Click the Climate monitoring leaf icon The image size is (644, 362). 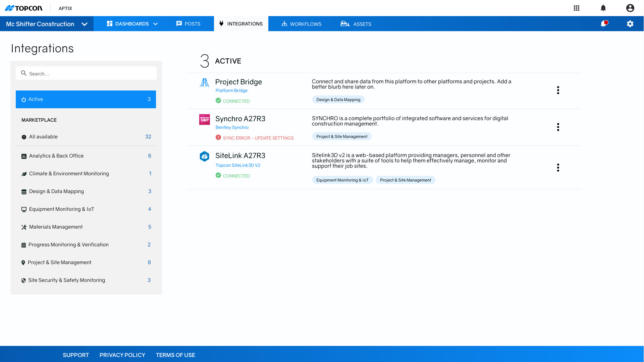click(x=24, y=174)
